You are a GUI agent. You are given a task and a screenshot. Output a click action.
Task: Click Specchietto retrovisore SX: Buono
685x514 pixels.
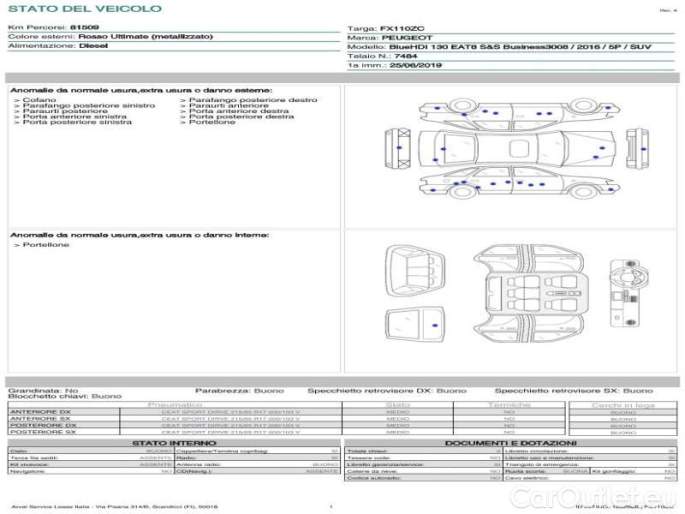tap(574, 391)
